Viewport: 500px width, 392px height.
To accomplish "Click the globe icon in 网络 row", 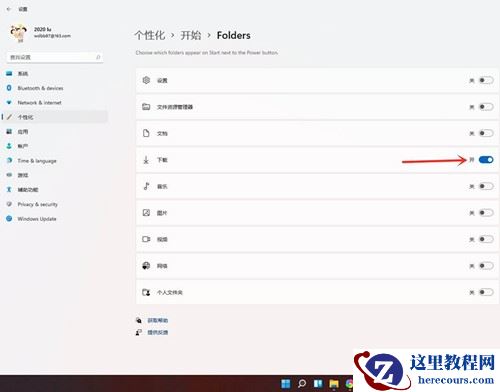I will coord(146,266).
